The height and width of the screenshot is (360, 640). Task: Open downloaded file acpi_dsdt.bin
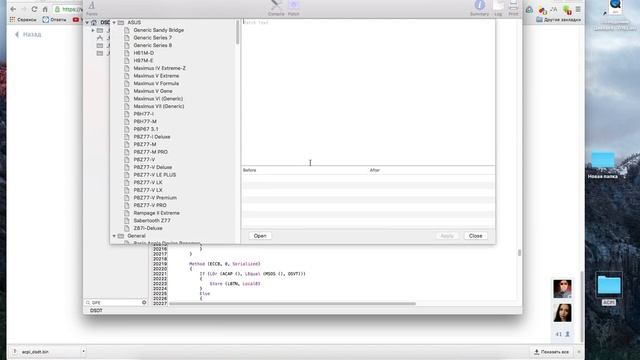click(x=35, y=351)
